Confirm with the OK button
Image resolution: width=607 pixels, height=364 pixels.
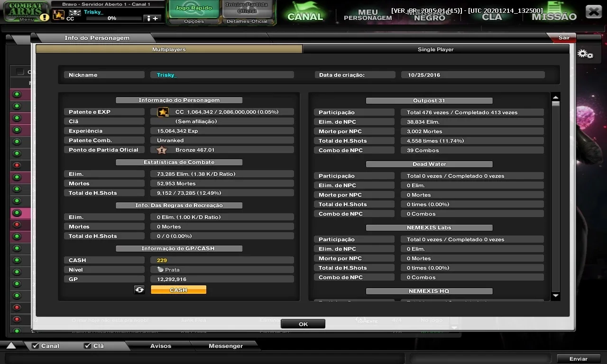pos(303,324)
